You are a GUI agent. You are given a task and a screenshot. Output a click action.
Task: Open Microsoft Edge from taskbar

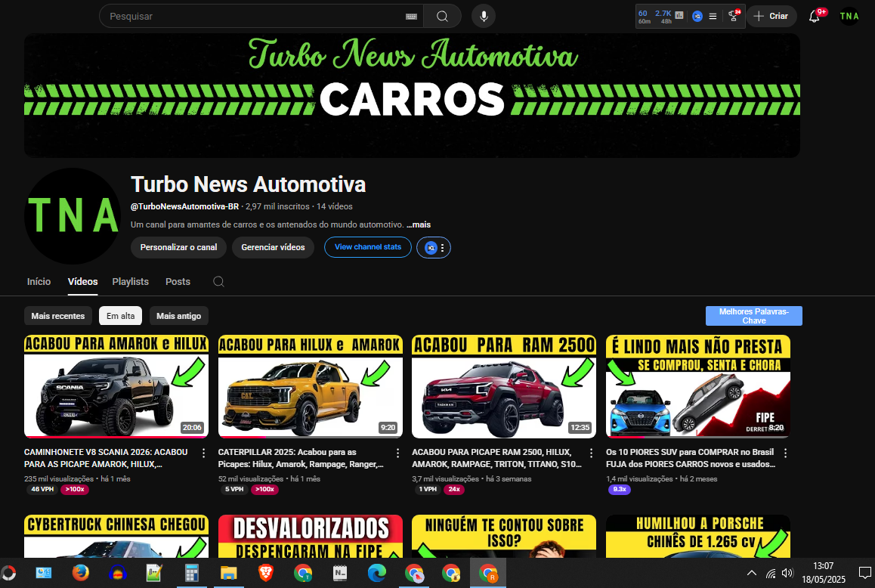point(377,573)
